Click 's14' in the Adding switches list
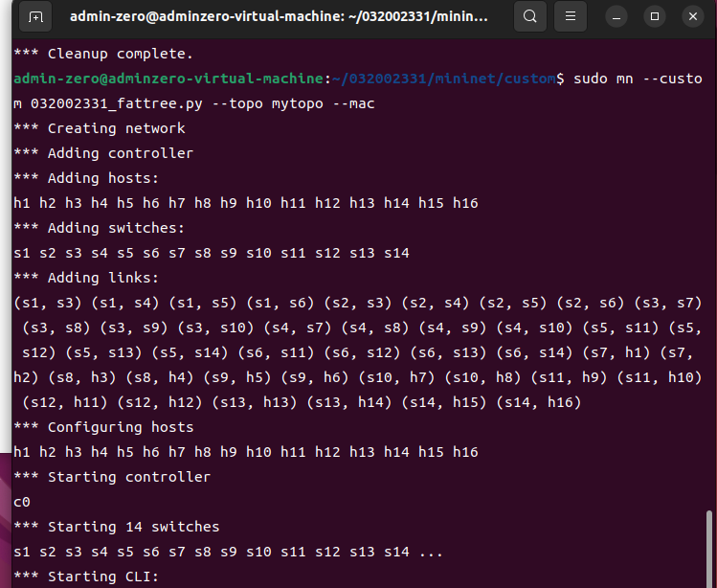The width and height of the screenshot is (717, 588). 396,253
